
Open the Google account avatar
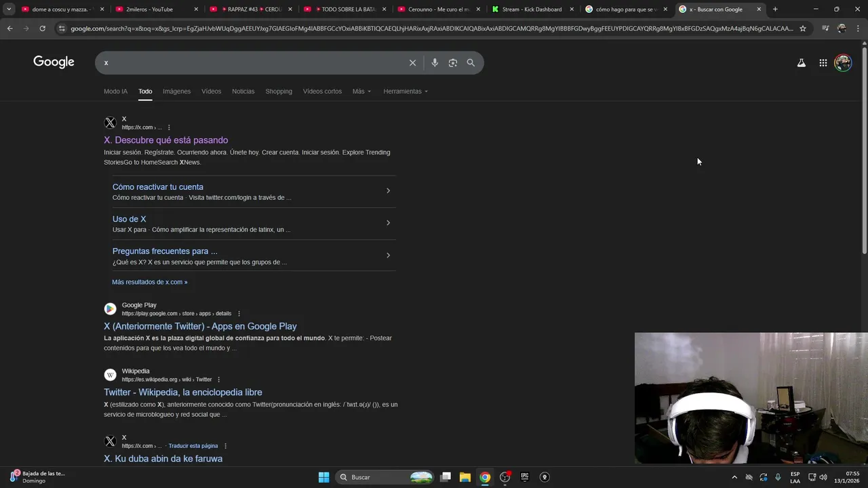843,62
